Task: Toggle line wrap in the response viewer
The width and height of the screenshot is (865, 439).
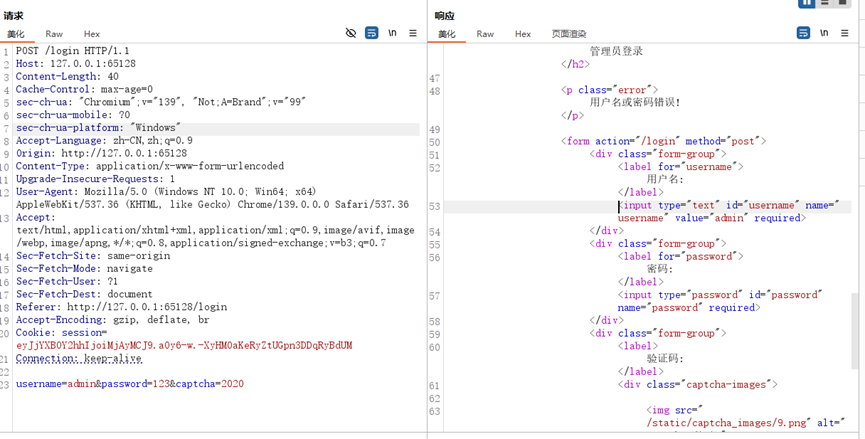Action: pos(803,33)
